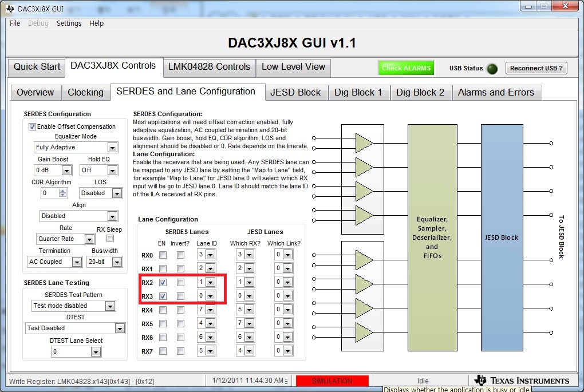Enable the RX5 lane EN checkbox

(x=163, y=323)
